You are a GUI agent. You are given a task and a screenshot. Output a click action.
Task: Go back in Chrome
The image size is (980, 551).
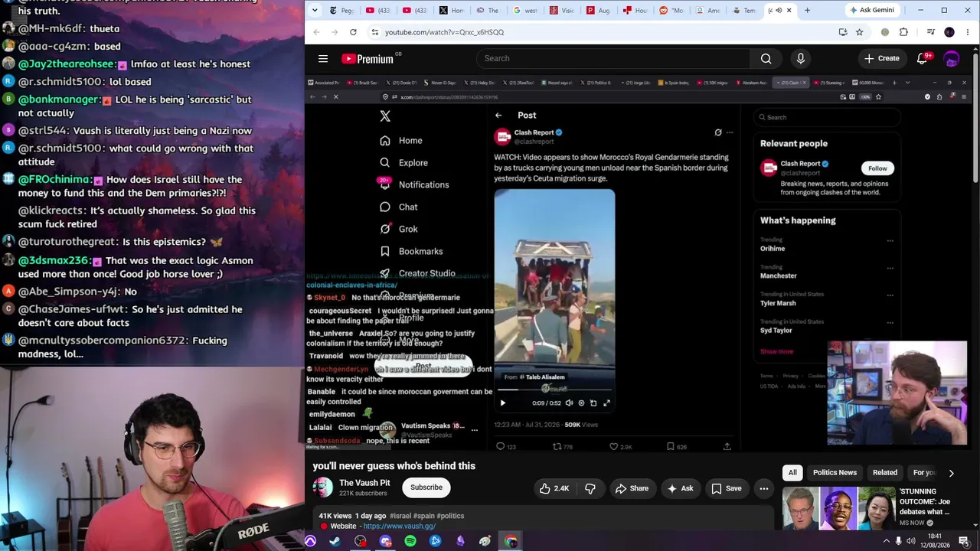[316, 32]
